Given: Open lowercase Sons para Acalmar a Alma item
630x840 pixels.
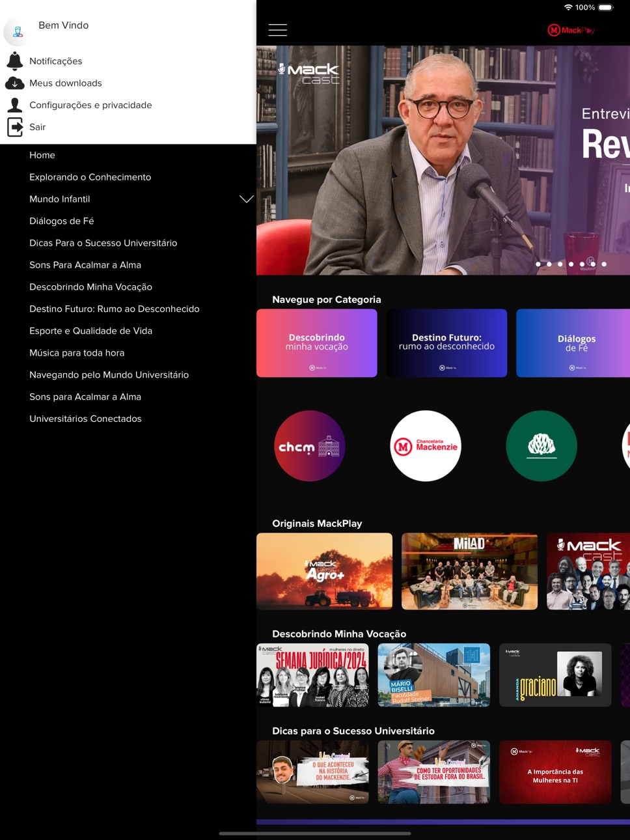Looking at the screenshot, I should (x=85, y=397).
